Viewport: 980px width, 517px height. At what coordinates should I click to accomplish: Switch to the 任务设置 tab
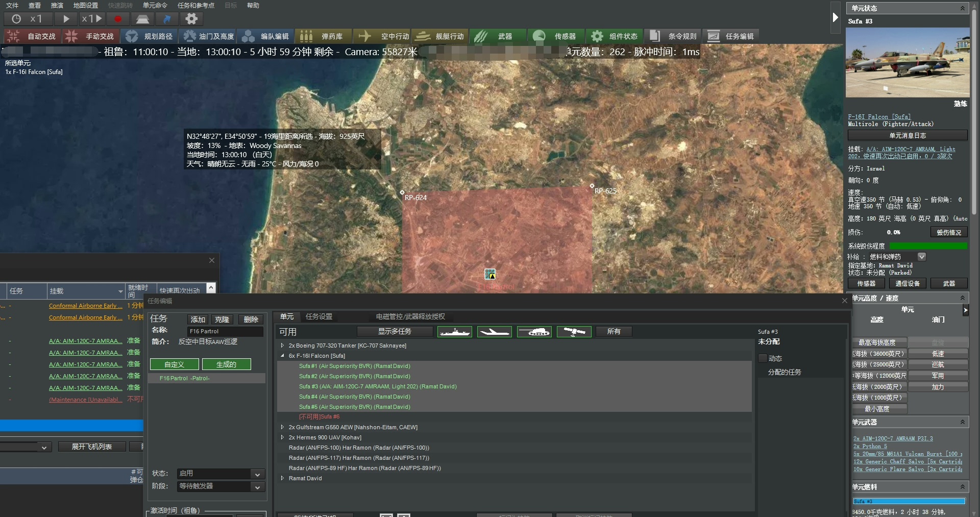coord(319,316)
